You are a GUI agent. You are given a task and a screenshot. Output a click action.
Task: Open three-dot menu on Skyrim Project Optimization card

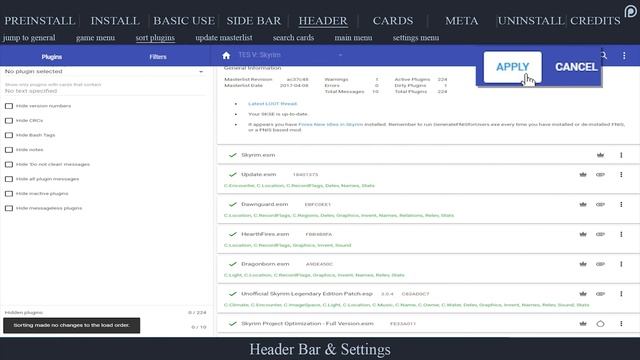click(x=621, y=324)
